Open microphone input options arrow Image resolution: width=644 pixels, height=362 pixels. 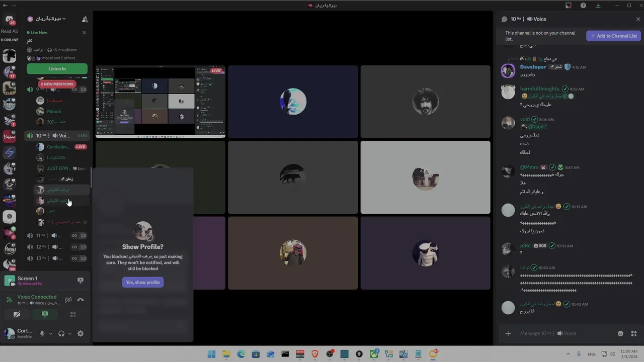pyautogui.click(x=50, y=333)
